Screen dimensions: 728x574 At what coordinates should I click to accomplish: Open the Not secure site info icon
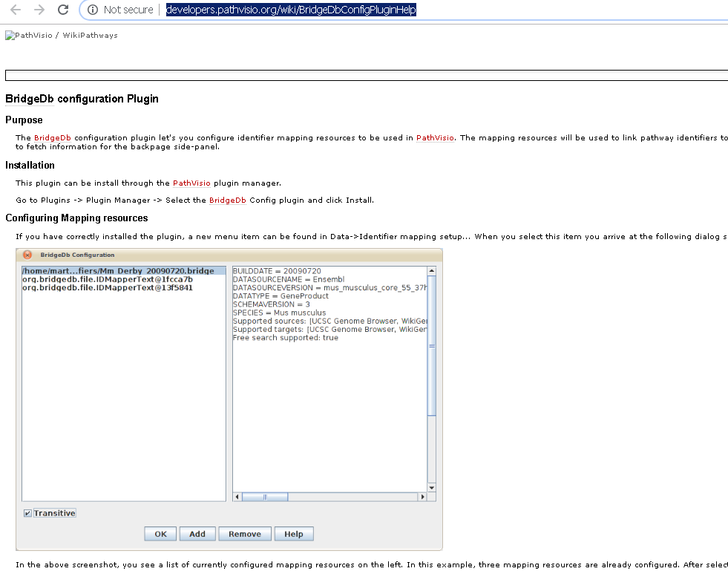point(93,10)
